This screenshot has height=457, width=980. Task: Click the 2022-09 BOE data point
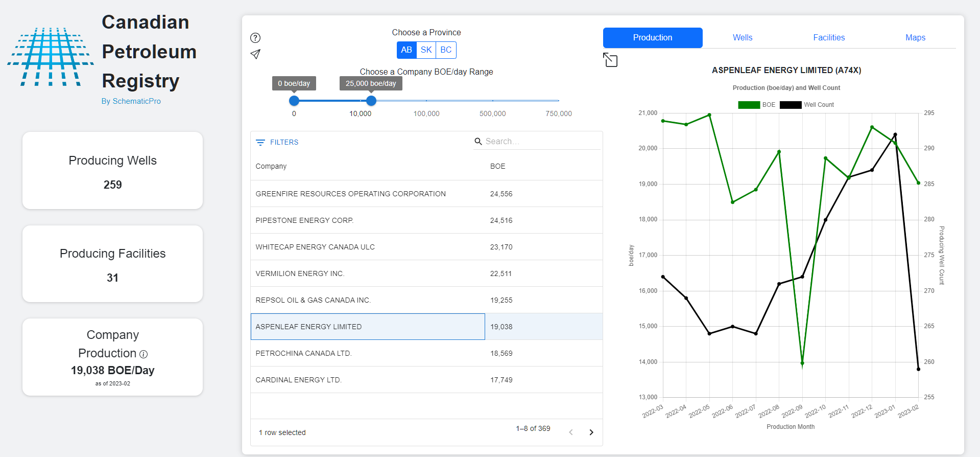802,363
